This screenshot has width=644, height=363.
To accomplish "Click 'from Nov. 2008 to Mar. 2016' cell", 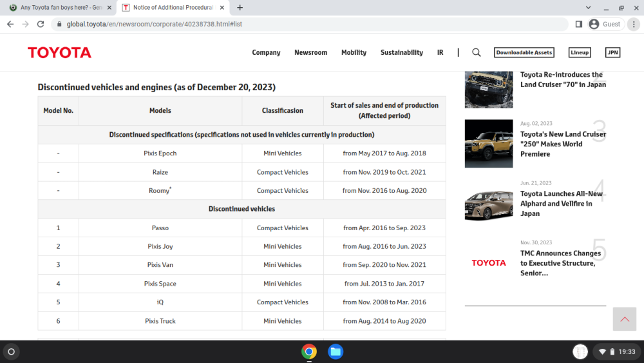I will tap(384, 302).
